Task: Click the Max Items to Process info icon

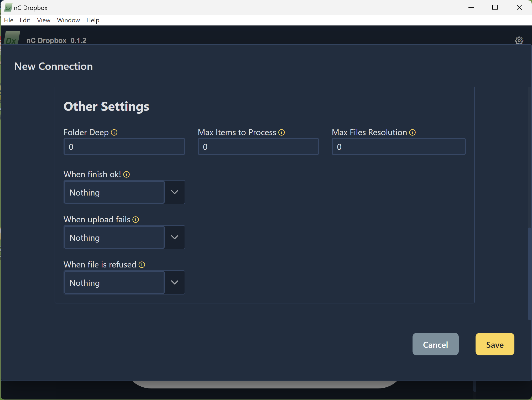Action: point(281,132)
